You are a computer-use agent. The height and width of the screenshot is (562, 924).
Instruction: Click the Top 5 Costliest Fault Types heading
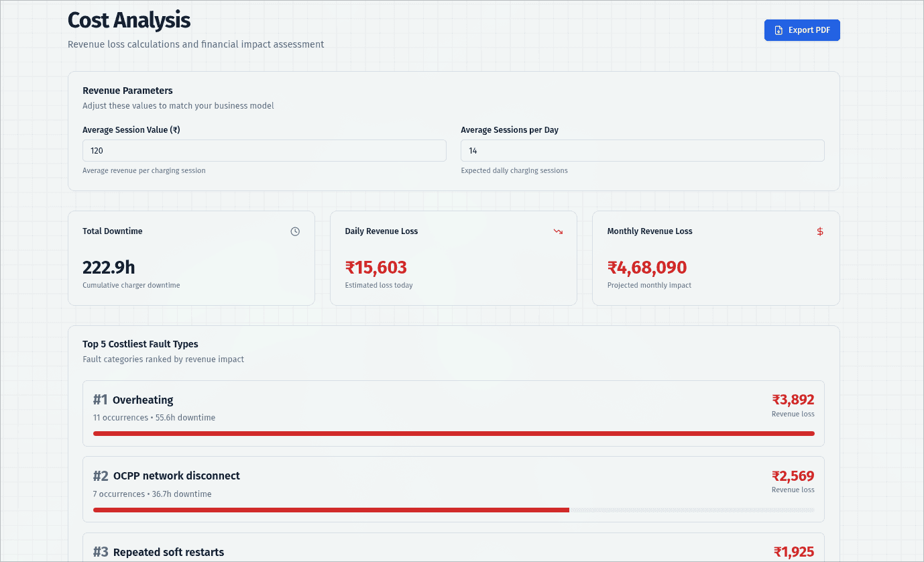[x=140, y=344]
